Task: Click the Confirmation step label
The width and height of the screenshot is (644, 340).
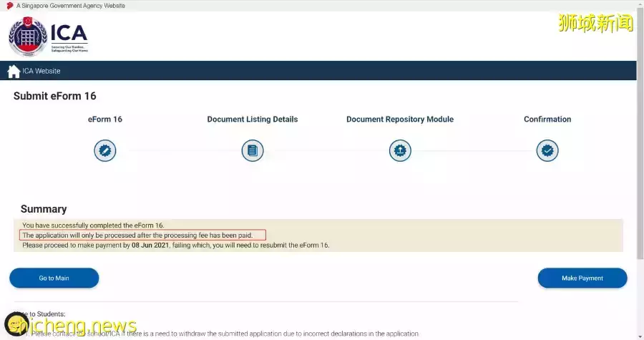Action: pos(547,119)
